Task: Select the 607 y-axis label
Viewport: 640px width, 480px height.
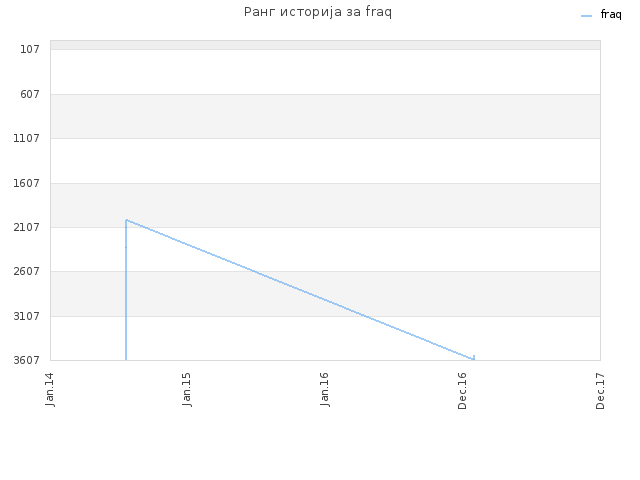Action: (x=30, y=94)
